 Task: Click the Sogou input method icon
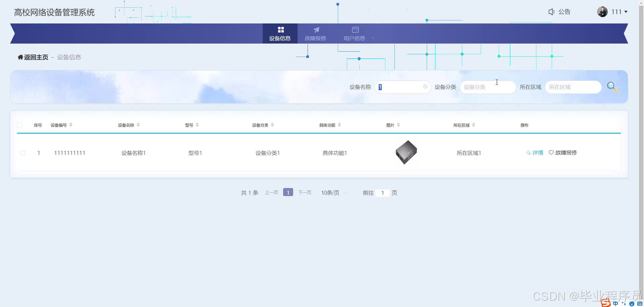coord(606,303)
